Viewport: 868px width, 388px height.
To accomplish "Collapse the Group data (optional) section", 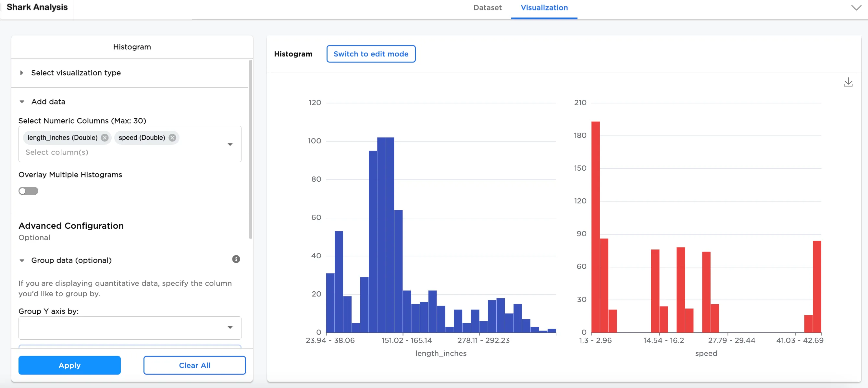I will pyautogui.click(x=22, y=261).
